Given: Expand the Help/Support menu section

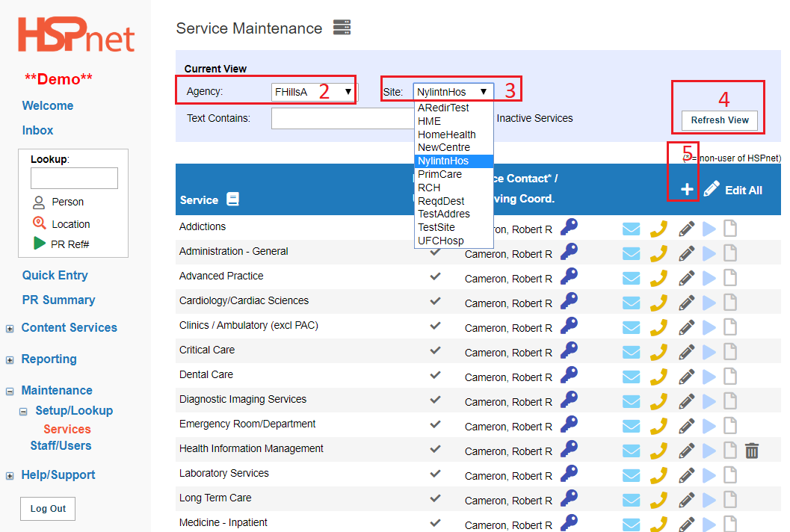Looking at the screenshot, I should tap(10, 475).
